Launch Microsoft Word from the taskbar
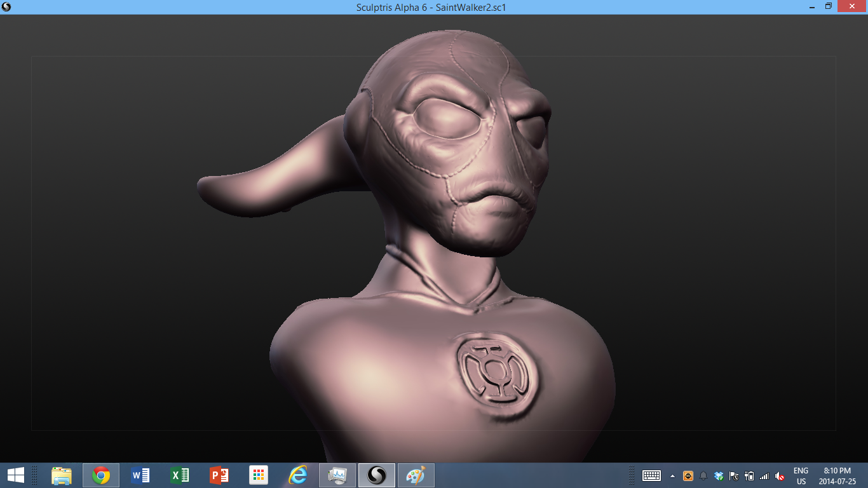Image resolution: width=868 pixels, height=488 pixels. 140,475
